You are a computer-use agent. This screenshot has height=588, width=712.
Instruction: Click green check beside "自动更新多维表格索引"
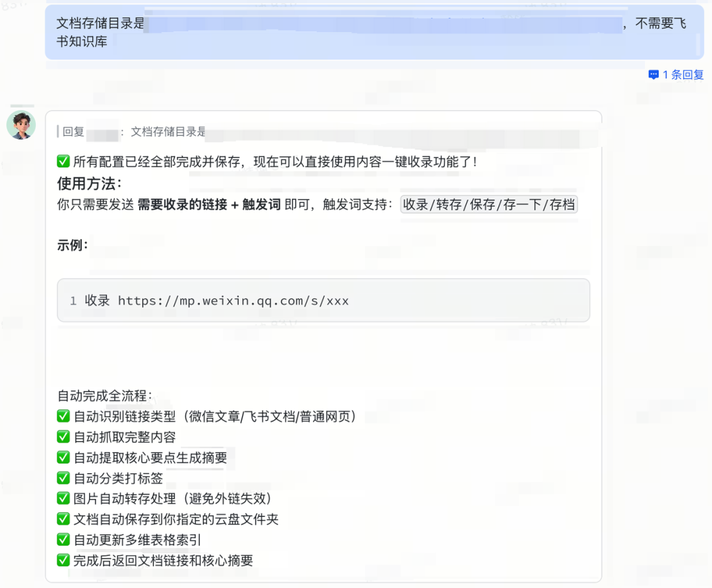click(63, 540)
